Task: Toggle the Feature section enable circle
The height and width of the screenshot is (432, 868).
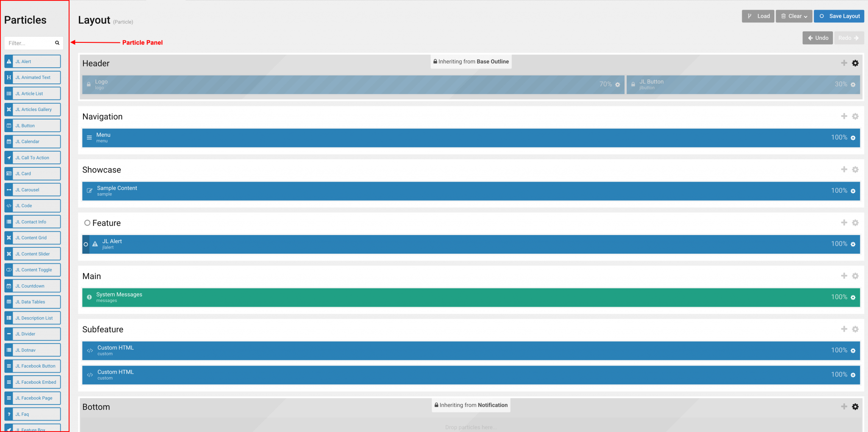Action: click(87, 223)
